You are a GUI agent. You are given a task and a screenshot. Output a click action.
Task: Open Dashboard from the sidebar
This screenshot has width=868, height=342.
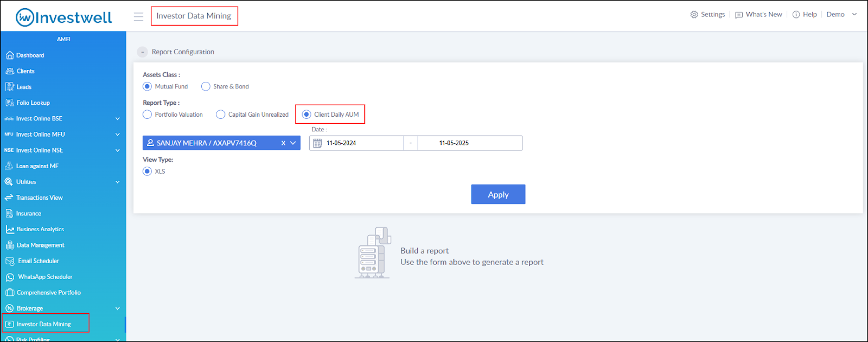[x=30, y=55]
